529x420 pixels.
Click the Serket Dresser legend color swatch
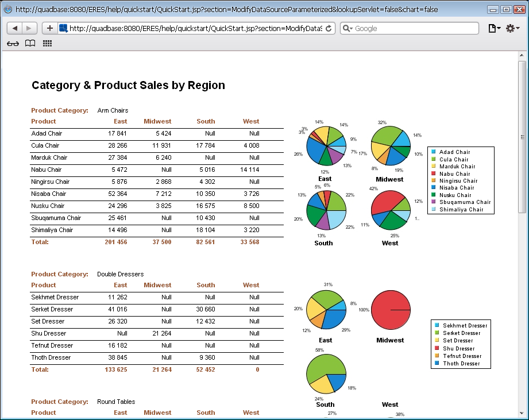[437, 333]
